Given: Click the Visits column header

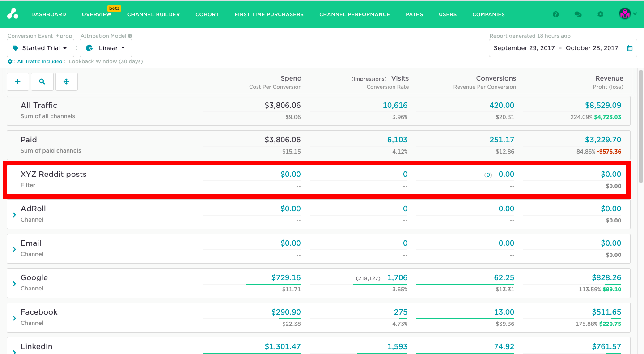Looking at the screenshot, I should [x=400, y=78].
